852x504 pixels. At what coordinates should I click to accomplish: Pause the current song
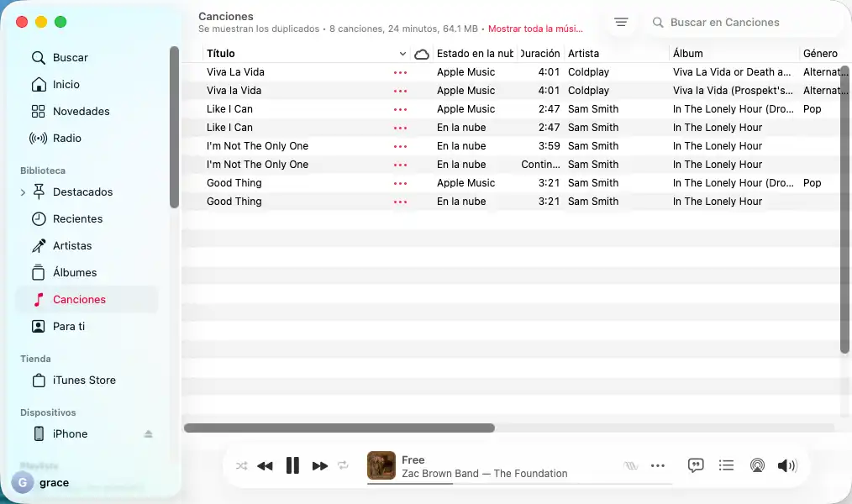click(x=292, y=465)
